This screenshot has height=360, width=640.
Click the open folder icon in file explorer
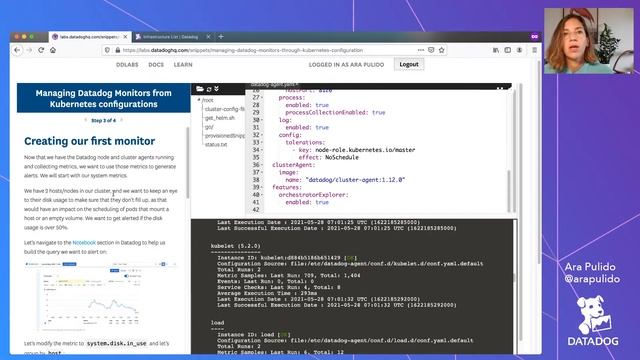tap(200, 89)
